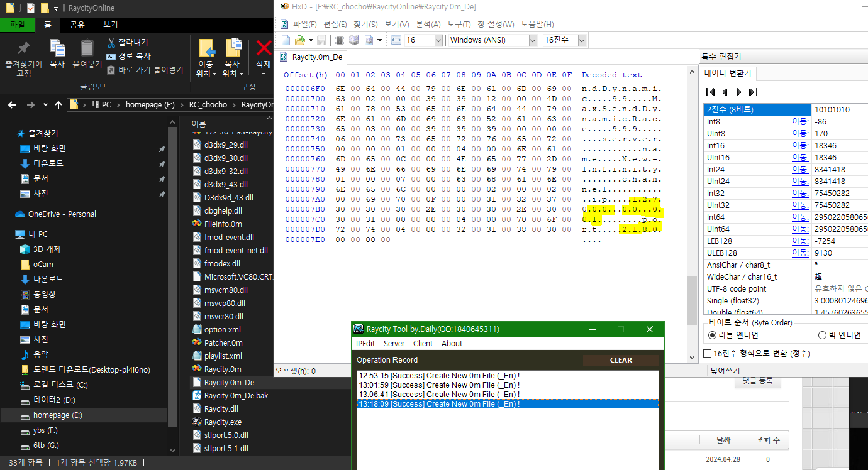
Task: Click the 날짜 column header
Action: tap(723, 440)
